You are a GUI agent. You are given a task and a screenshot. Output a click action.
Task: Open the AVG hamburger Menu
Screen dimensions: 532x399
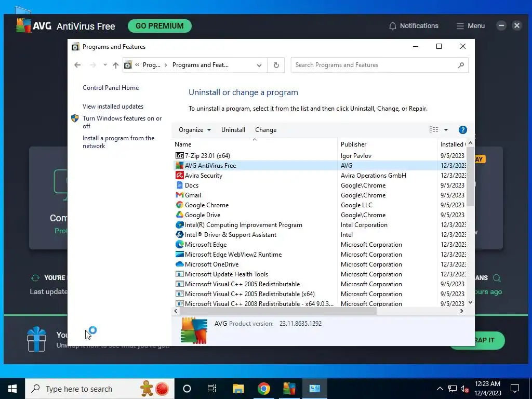click(x=470, y=26)
